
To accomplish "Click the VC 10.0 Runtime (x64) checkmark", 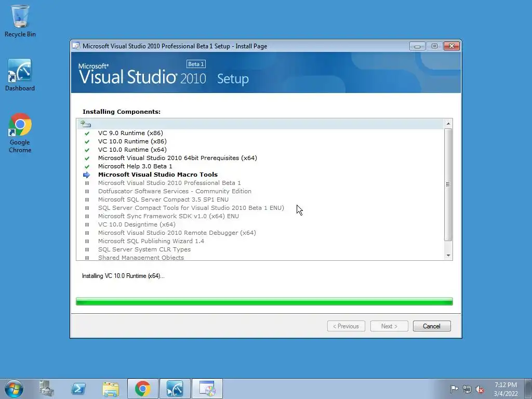I will click(x=87, y=150).
